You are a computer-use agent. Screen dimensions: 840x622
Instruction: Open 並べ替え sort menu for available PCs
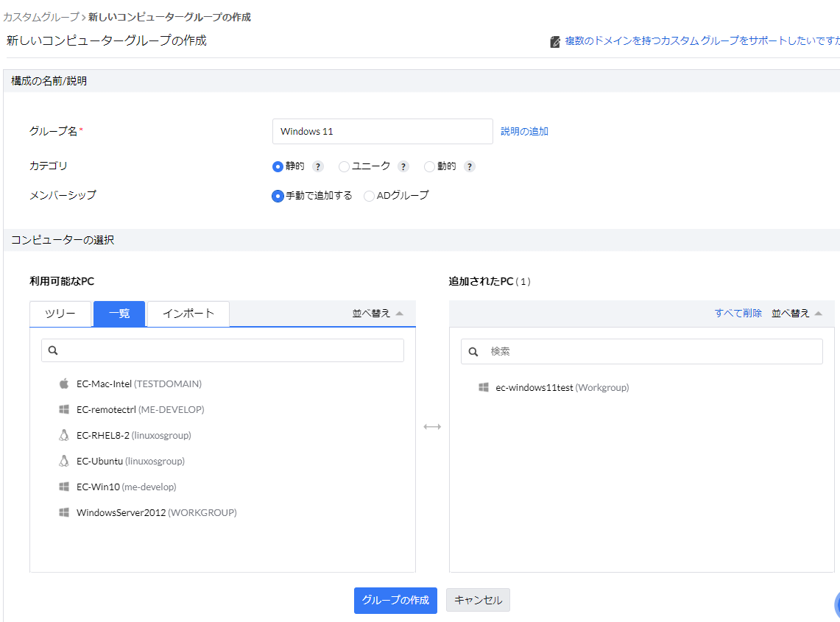pyautogui.click(x=378, y=313)
